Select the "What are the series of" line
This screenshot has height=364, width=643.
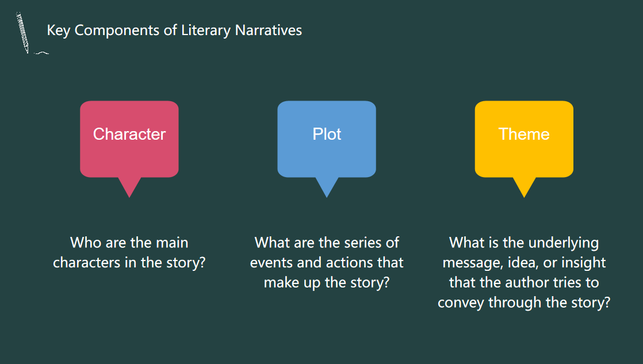(x=327, y=243)
